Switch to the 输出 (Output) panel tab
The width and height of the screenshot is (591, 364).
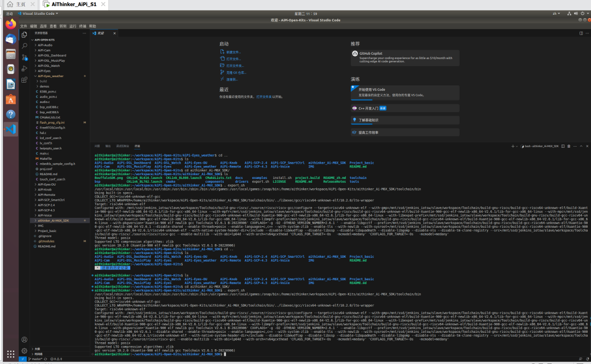coord(108,146)
